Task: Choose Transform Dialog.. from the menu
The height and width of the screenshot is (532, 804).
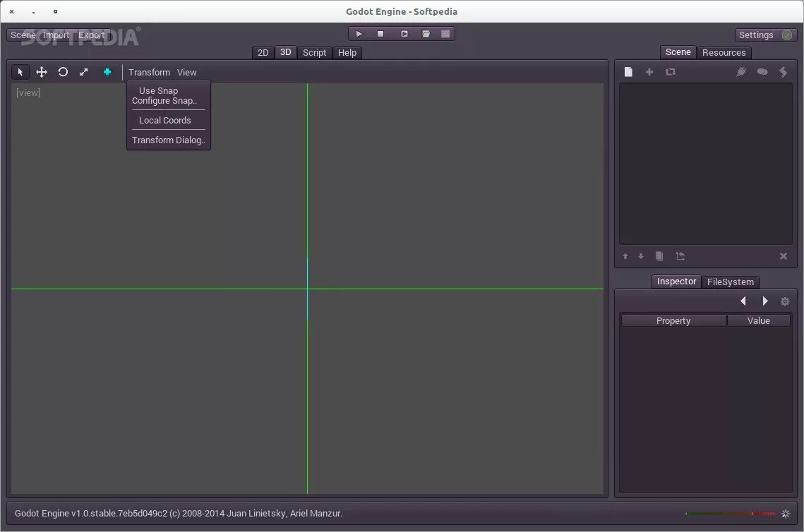Action: pyautogui.click(x=168, y=140)
